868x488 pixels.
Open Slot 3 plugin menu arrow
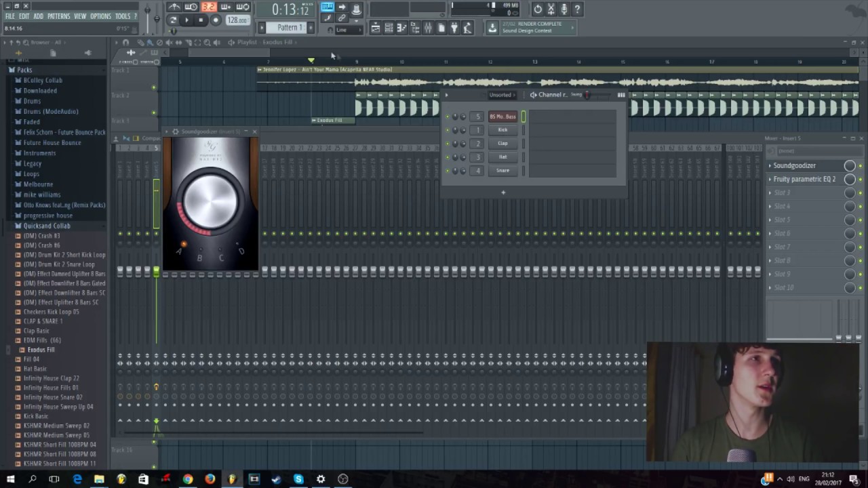click(x=770, y=192)
